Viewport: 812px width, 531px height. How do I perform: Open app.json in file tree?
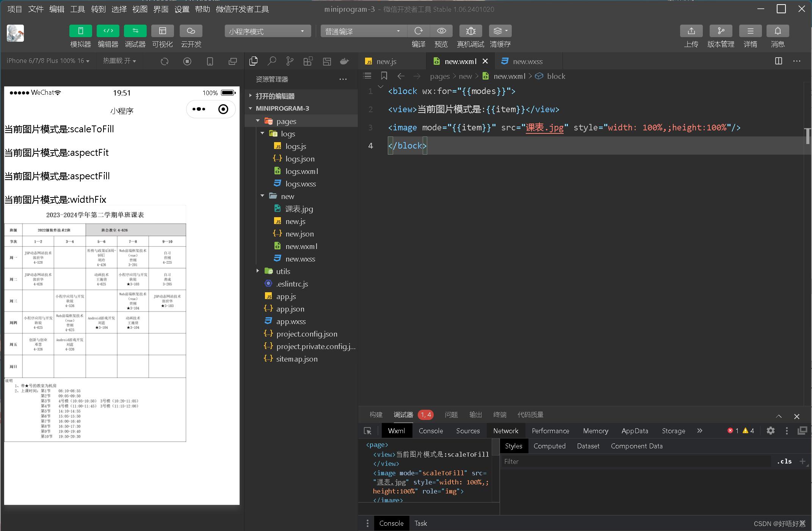click(x=290, y=309)
